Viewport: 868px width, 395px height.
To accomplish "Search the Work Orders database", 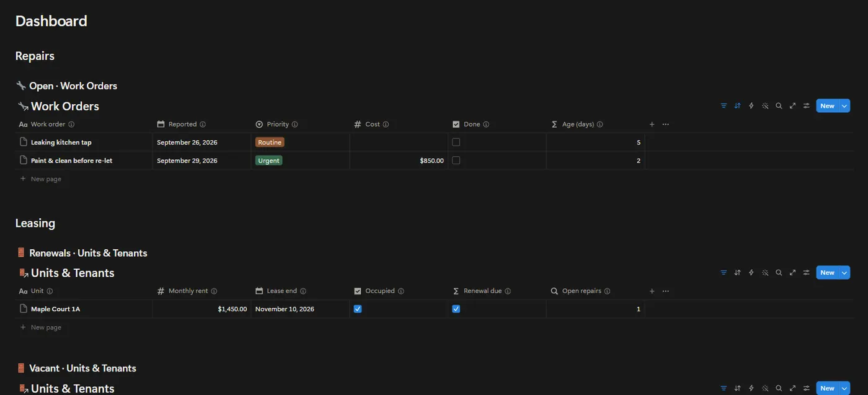I will pyautogui.click(x=779, y=106).
